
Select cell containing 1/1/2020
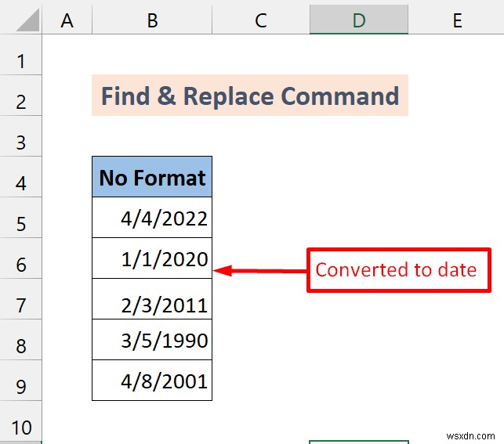152,258
